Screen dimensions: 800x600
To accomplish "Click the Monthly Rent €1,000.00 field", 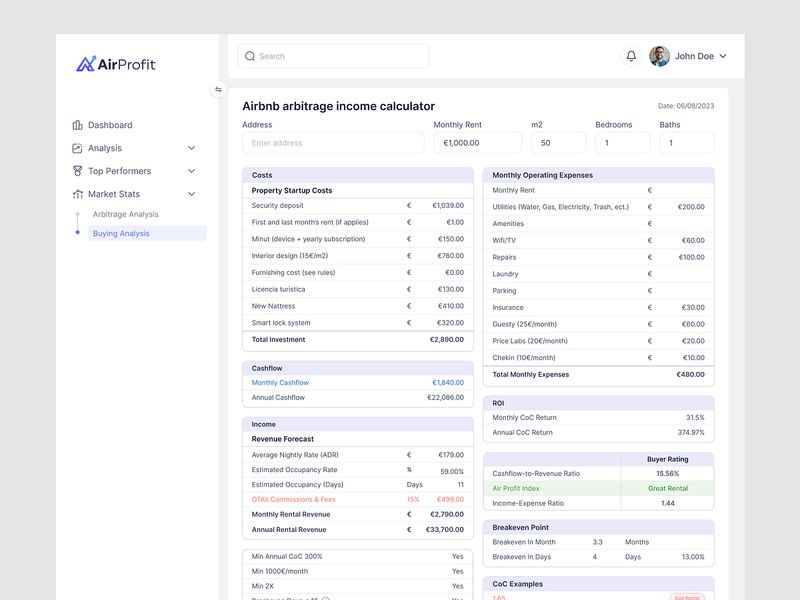I will (x=478, y=143).
